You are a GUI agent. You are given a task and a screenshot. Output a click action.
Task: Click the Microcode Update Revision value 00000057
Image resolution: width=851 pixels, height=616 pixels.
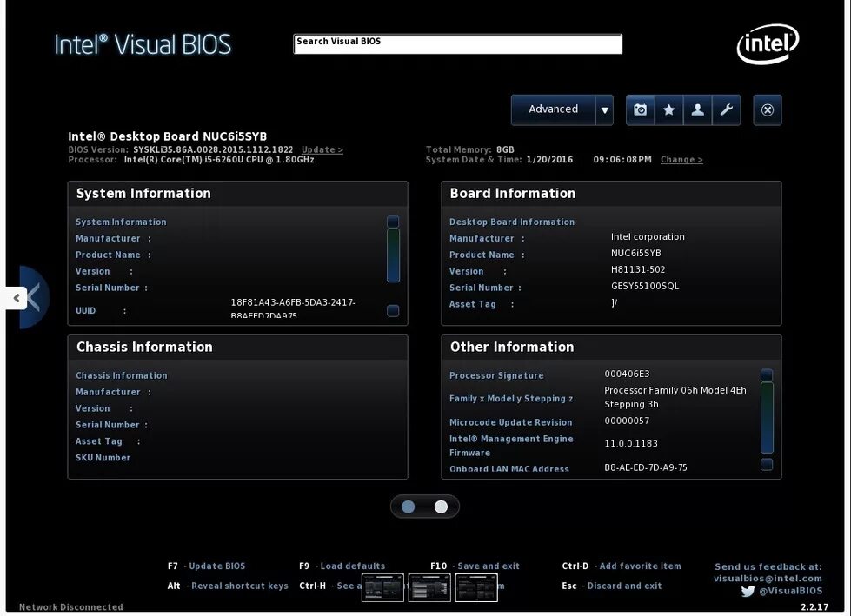click(x=627, y=421)
